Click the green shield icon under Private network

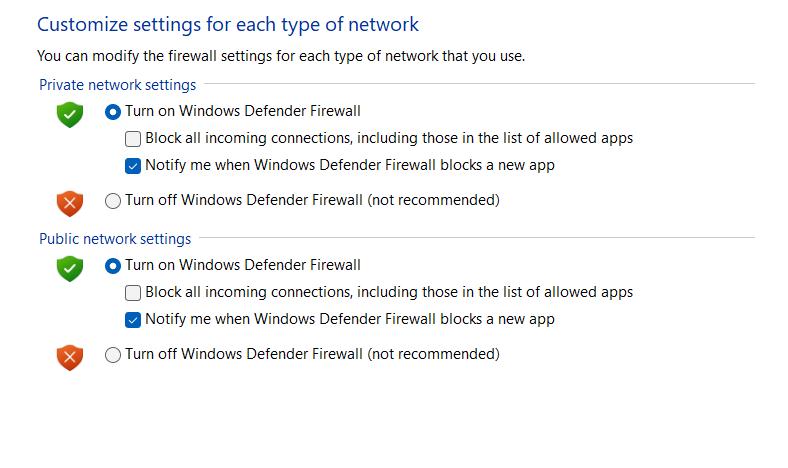[69, 114]
